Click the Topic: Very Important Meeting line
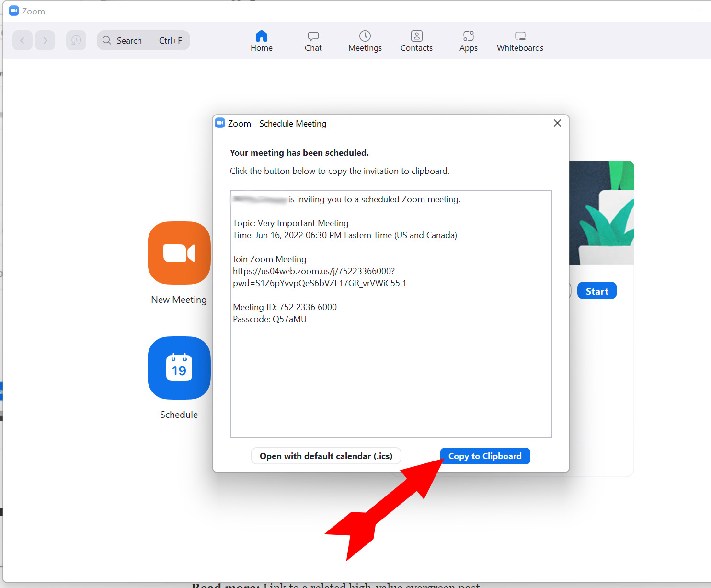The width and height of the screenshot is (711, 588). coord(291,223)
